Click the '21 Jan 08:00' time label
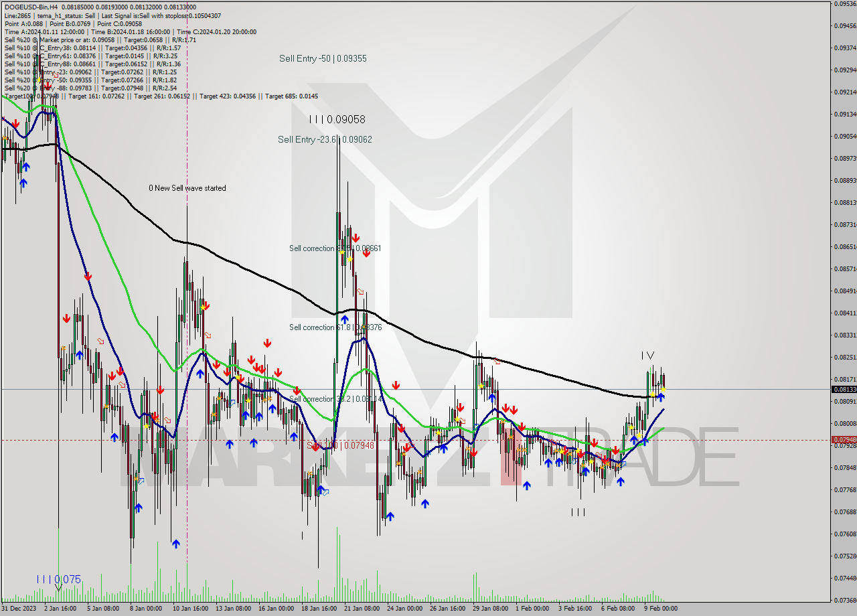The height and width of the screenshot is (616, 857). click(x=362, y=609)
